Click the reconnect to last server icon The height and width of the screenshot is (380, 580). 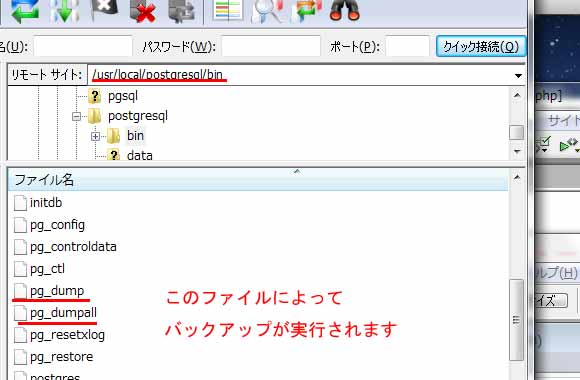coord(182,10)
